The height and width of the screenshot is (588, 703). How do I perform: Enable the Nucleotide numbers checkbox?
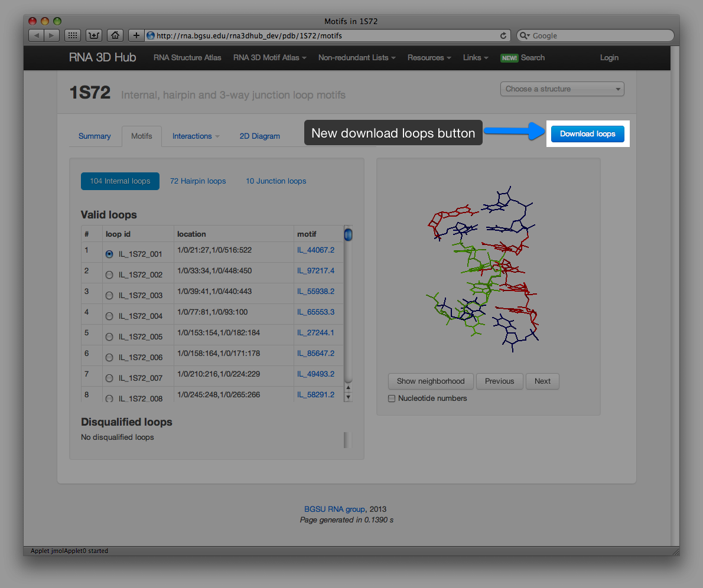[x=392, y=398]
